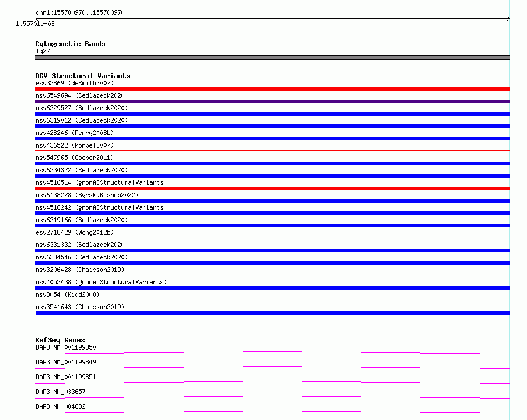Open variant nsv6549694 (Sedlazeck2020)

click(82, 95)
